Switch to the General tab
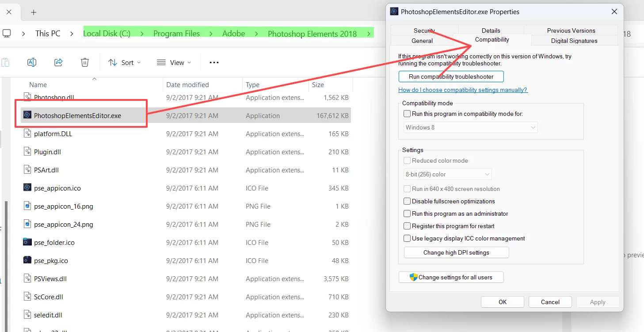Viewport: 644px width, 332px height. point(422,41)
